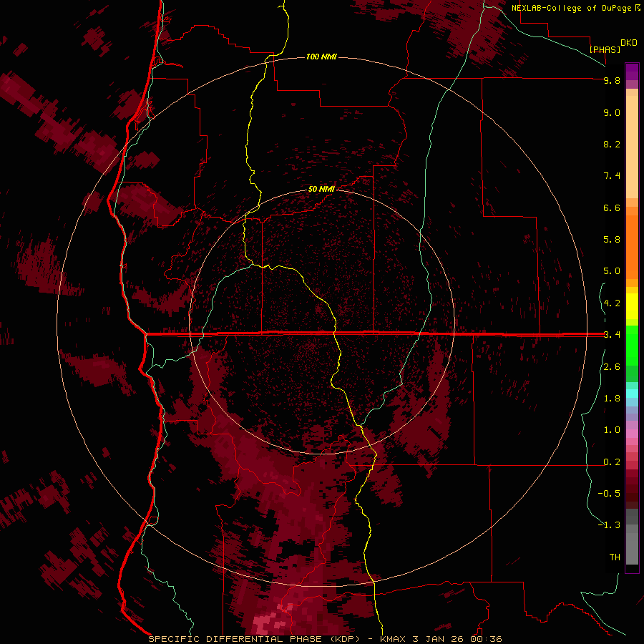Click the DKD label above the color scale
This screenshot has height=644, width=644.
(628, 43)
